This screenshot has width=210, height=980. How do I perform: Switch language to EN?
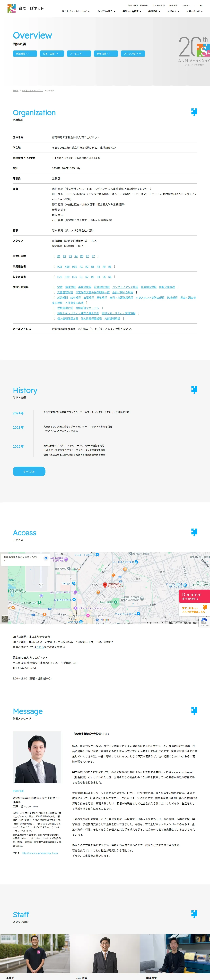click(x=201, y=5)
